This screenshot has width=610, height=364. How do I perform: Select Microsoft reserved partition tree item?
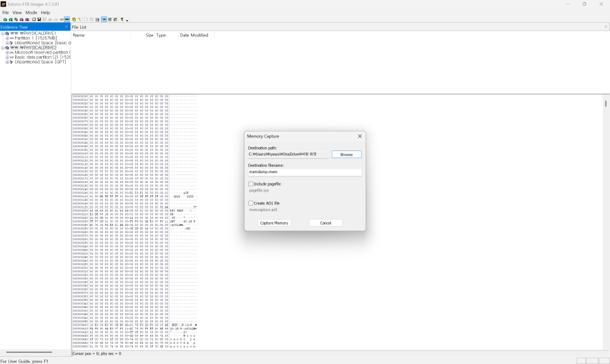click(x=42, y=53)
